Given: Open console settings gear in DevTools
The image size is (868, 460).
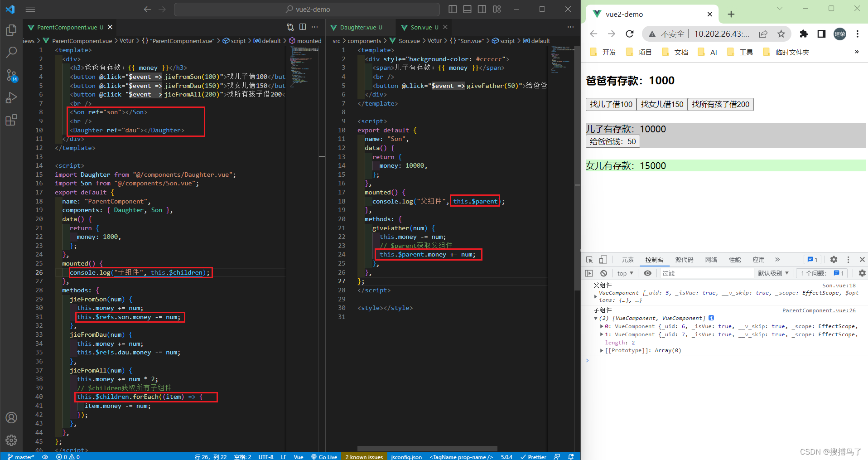Looking at the screenshot, I should (862, 273).
